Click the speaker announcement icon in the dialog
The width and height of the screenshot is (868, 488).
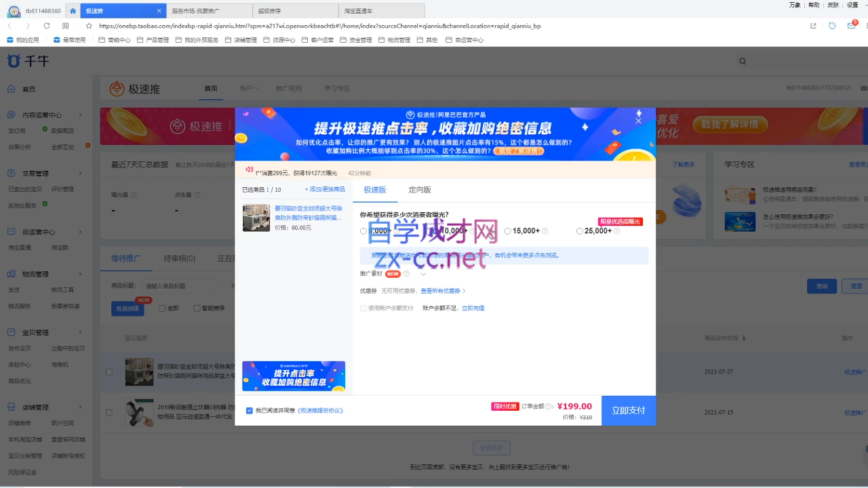click(x=249, y=169)
